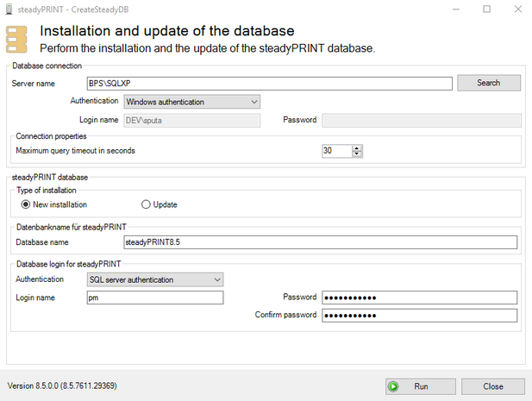Click the Run button
This screenshot has height=401, width=532.
[421, 386]
